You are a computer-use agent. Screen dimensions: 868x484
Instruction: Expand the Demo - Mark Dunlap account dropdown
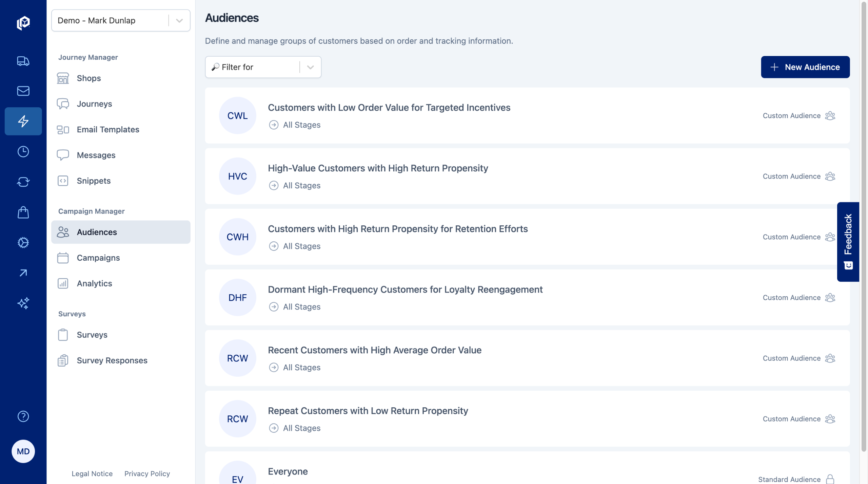pyautogui.click(x=179, y=21)
